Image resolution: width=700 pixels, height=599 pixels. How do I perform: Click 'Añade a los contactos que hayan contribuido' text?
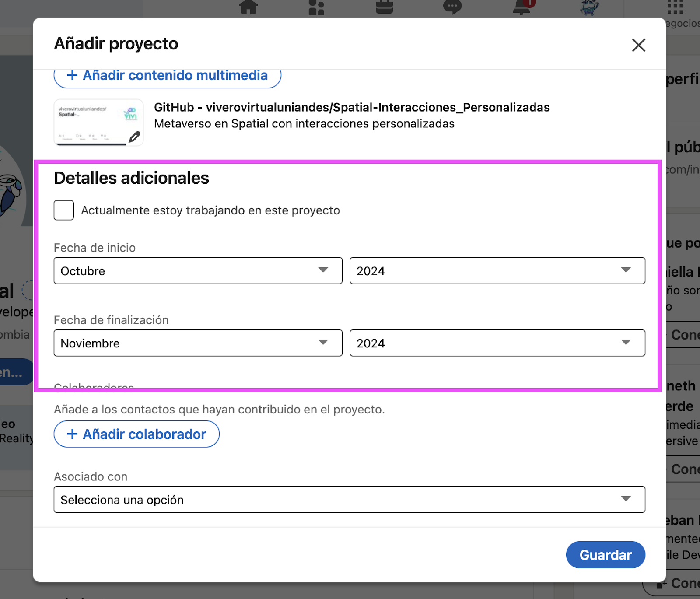219,410
